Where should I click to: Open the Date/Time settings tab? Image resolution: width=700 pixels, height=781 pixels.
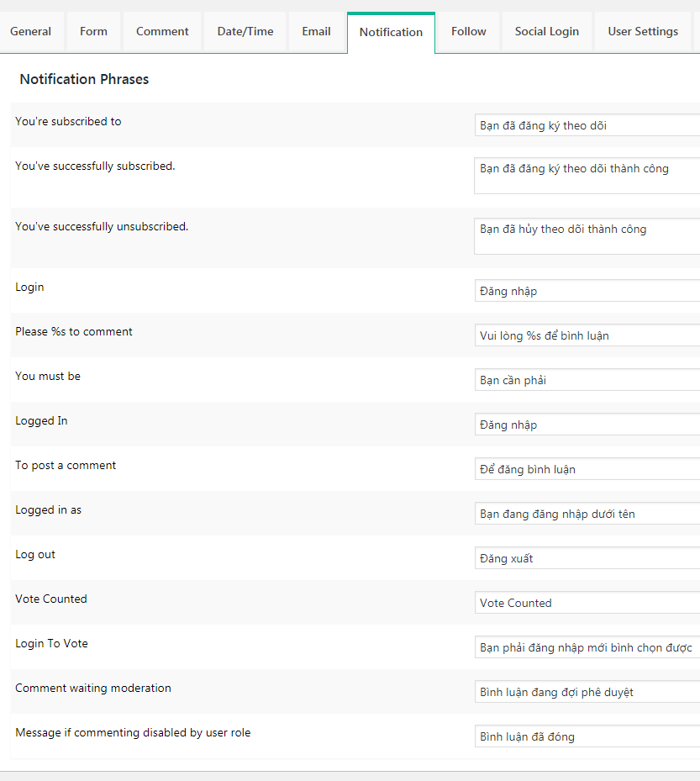pyautogui.click(x=245, y=31)
